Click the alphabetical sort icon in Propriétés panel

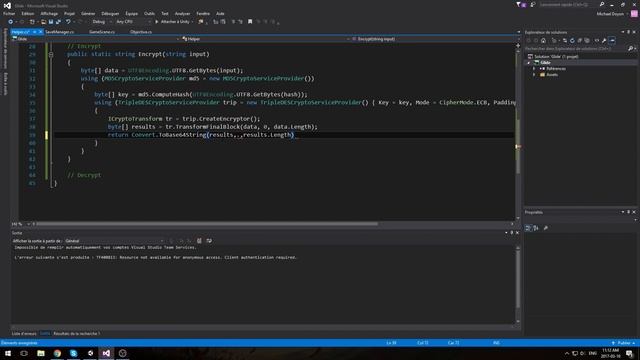pyautogui.click(x=536, y=228)
